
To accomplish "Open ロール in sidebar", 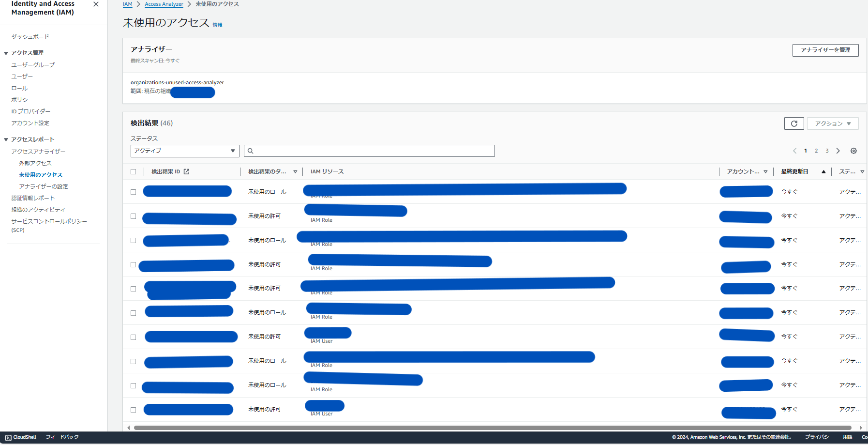I will point(19,88).
